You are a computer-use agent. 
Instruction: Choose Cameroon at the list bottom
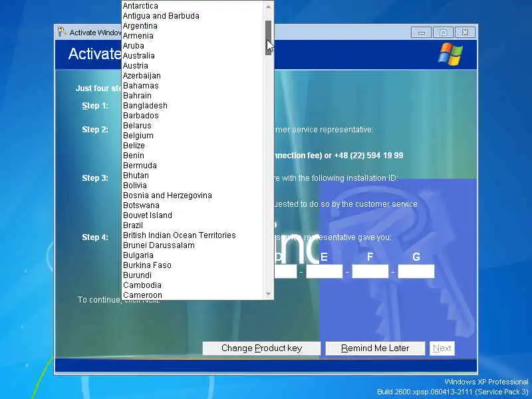[192, 295]
